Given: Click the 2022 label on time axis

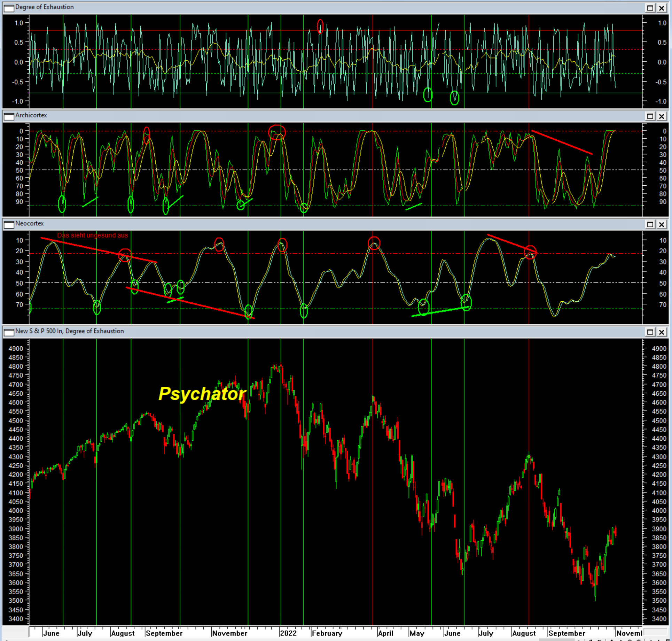Looking at the screenshot, I should tap(288, 633).
